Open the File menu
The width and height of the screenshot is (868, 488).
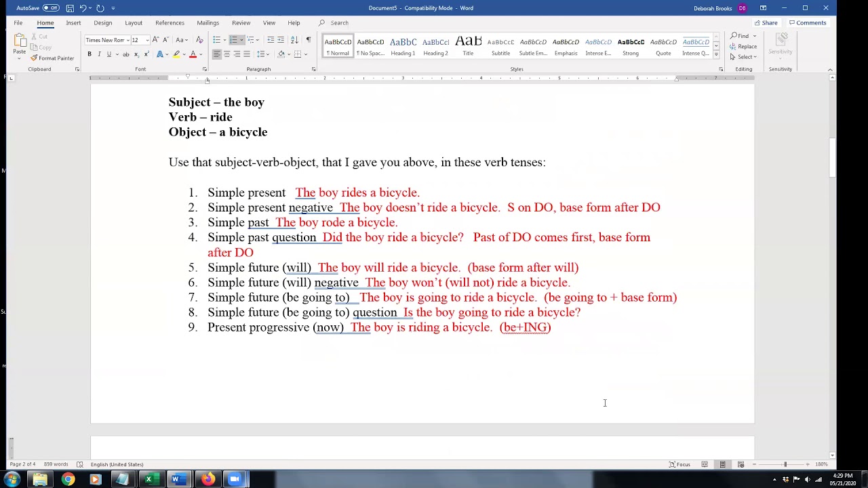tap(18, 22)
